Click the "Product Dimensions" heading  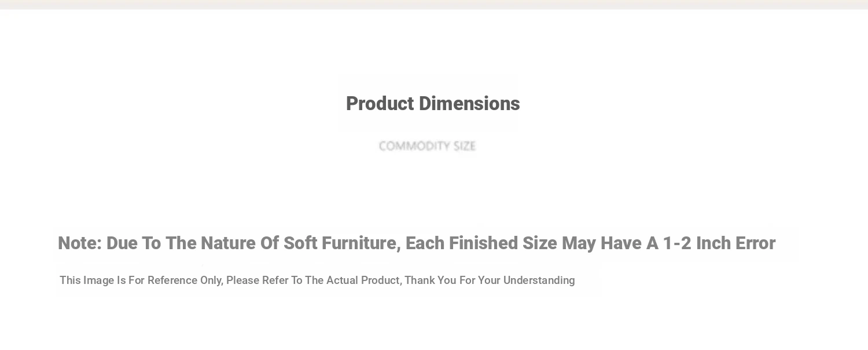coord(433,104)
